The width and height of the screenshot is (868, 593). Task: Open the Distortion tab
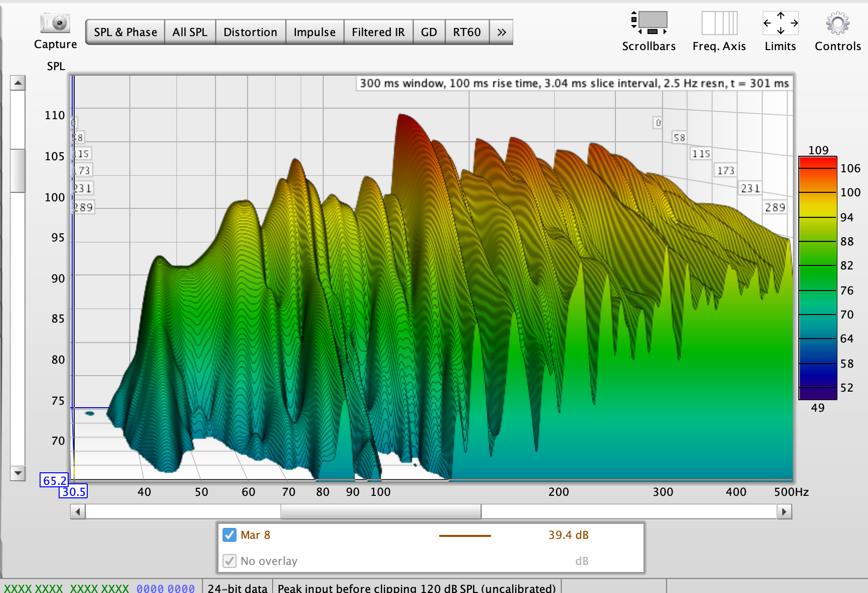tap(251, 32)
